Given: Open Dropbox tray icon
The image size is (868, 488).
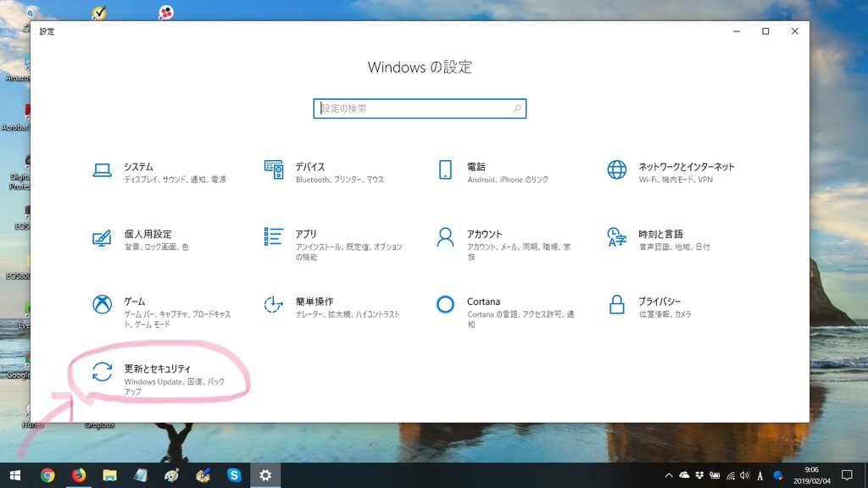Looking at the screenshot, I should [699, 475].
